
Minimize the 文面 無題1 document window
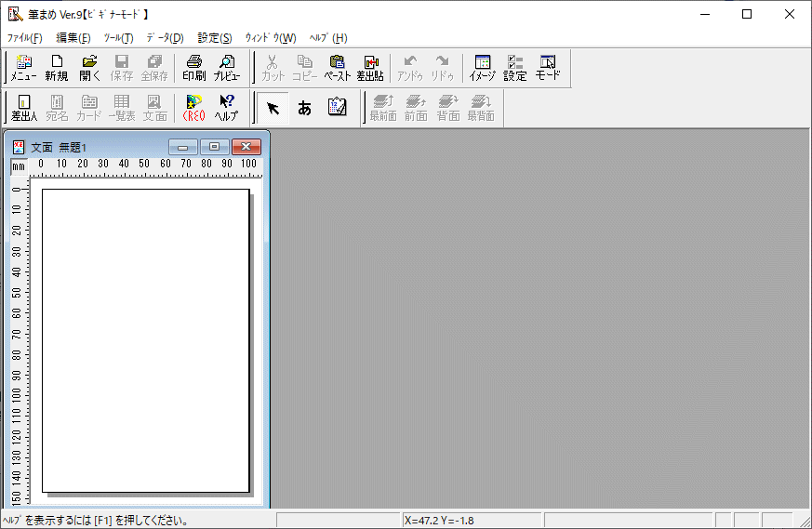[x=183, y=147]
